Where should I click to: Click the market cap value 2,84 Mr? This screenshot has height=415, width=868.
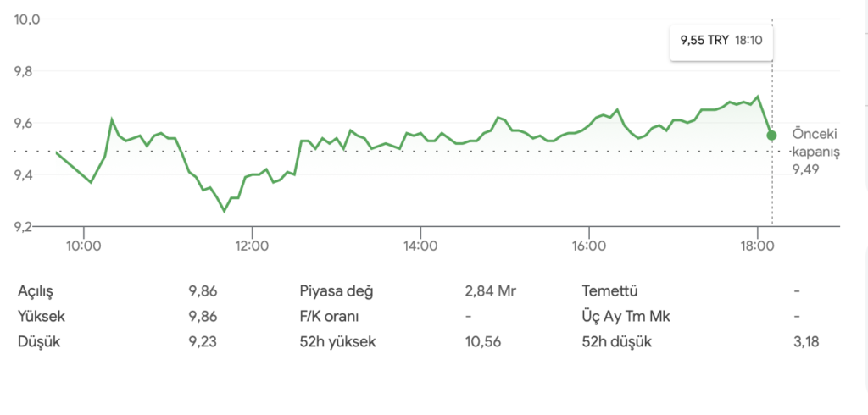pyautogui.click(x=490, y=291)
